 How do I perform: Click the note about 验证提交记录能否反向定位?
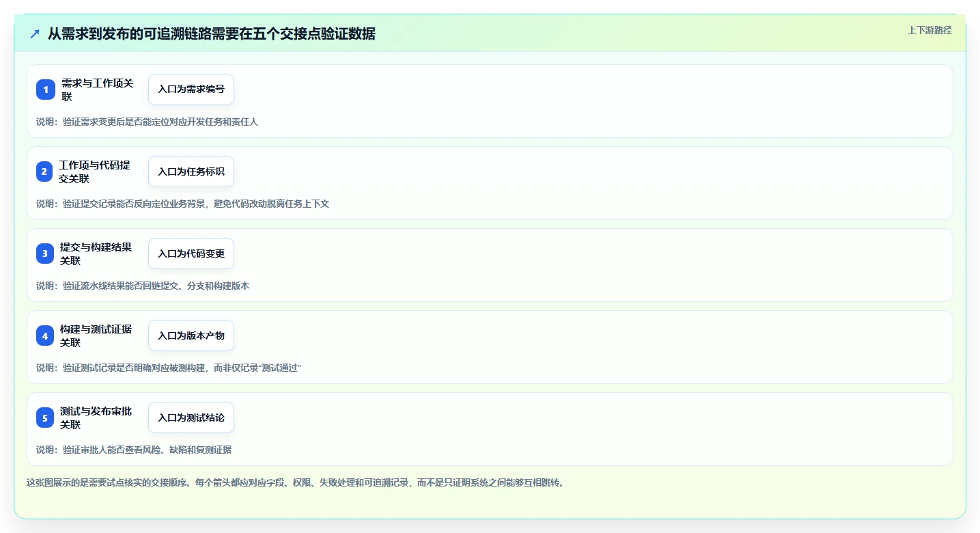183,204
